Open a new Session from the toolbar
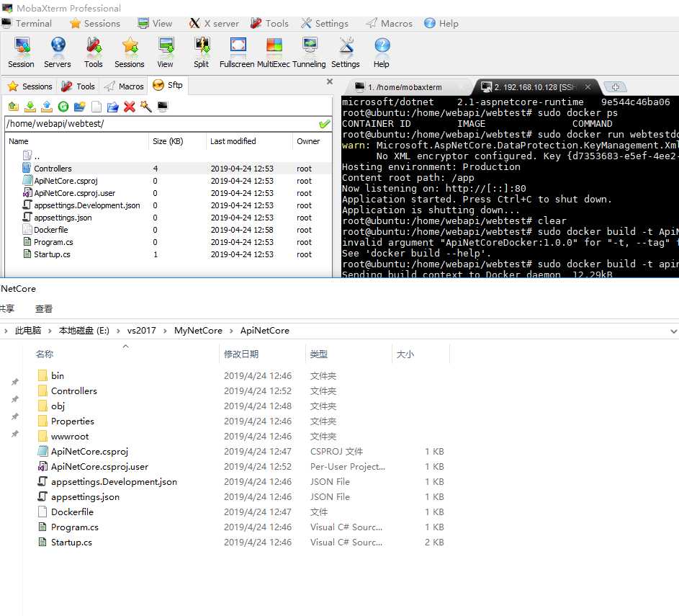The width and height of the screenshot is (679, 616). pyautogui.click(x=21, y=53)
